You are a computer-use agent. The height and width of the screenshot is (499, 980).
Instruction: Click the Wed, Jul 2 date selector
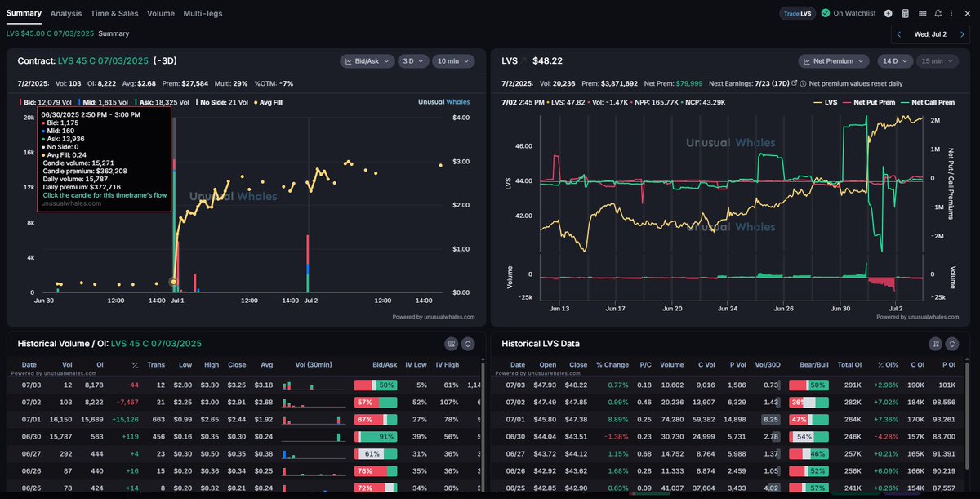point(932,34)
